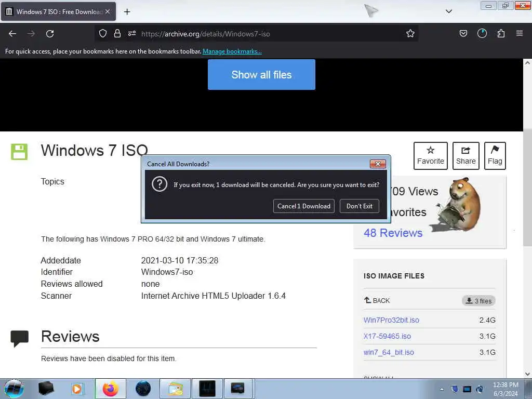Image resolution: width=532 pixels, height=399 pixels.
Task: Go BACK in ISO image files list
Action: click(377, 300)
